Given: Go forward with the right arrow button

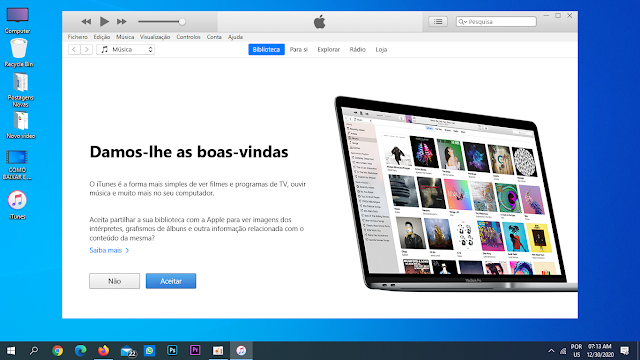Looking at the screenshot, I should (87, 49).
